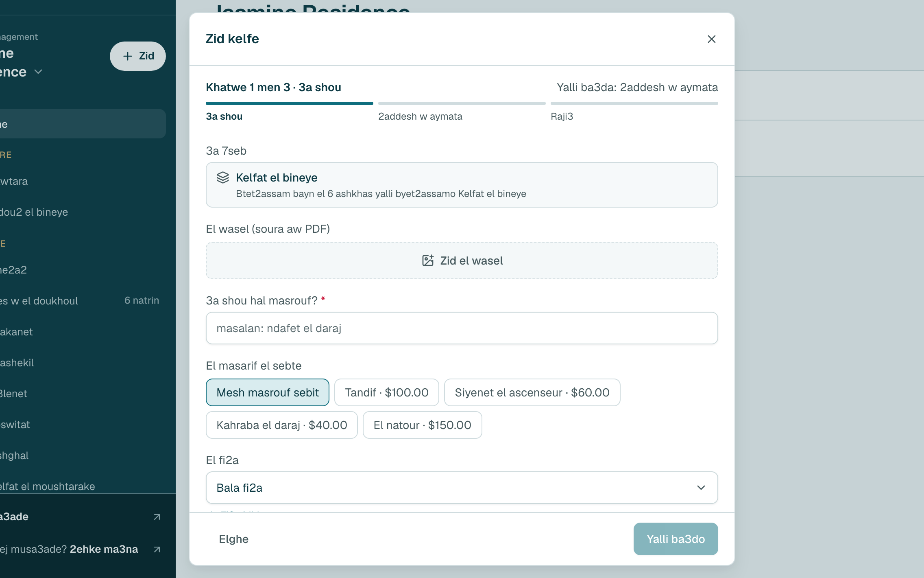Select the Tandif $100.00 chip
This screenshot has width=924, height=578.
(x=387, y=392)
